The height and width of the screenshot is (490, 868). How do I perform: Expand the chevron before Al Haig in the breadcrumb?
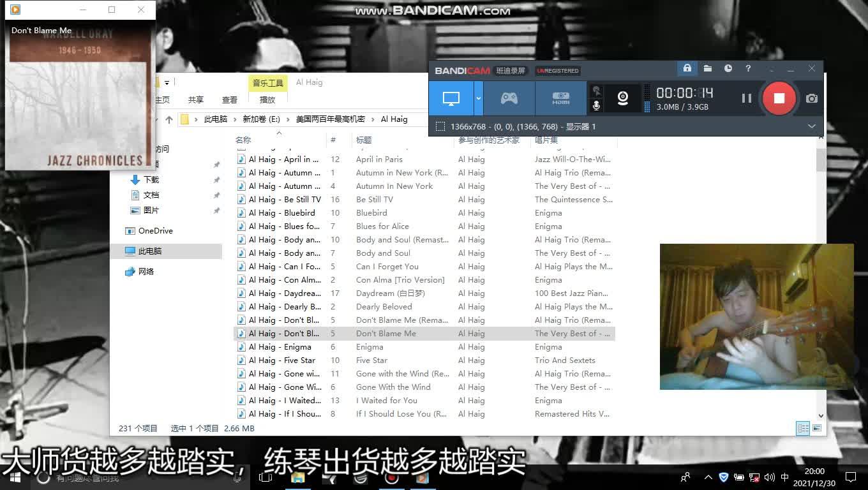click(x=373, y=119)
